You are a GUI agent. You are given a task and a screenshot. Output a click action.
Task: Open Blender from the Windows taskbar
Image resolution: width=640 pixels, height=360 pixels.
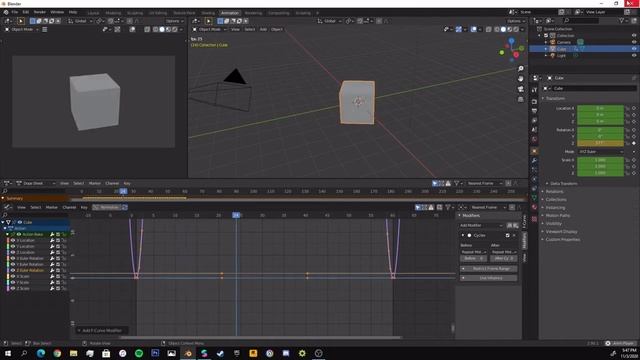tap(188, 353)
